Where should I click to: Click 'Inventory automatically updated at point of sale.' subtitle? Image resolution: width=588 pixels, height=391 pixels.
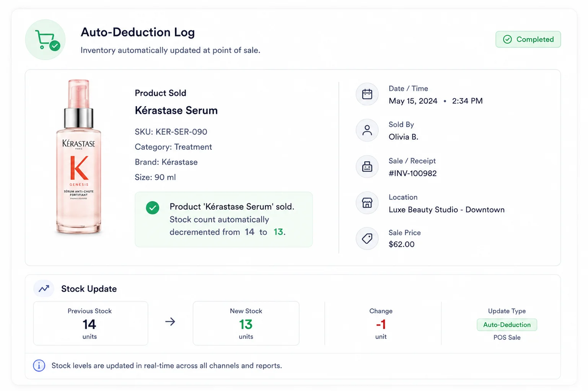[170, 50]
